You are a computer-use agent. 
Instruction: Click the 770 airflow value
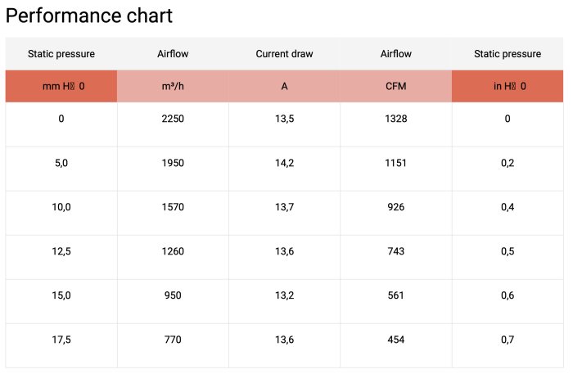[x=173, y=340]
